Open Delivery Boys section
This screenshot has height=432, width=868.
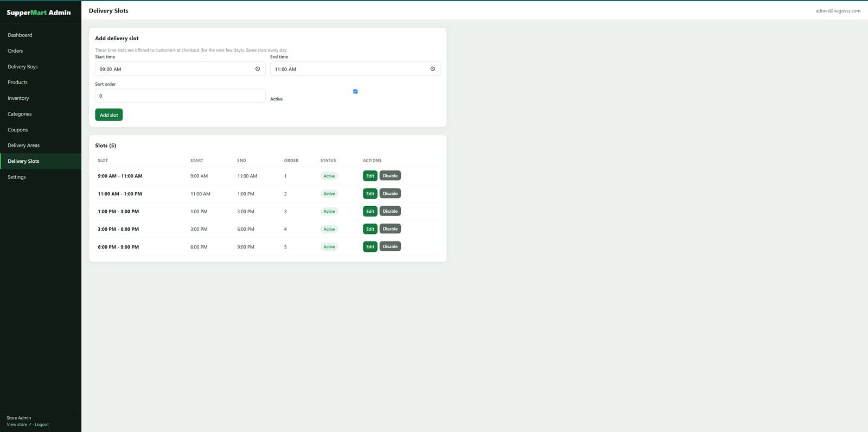[x=41, y=67]
